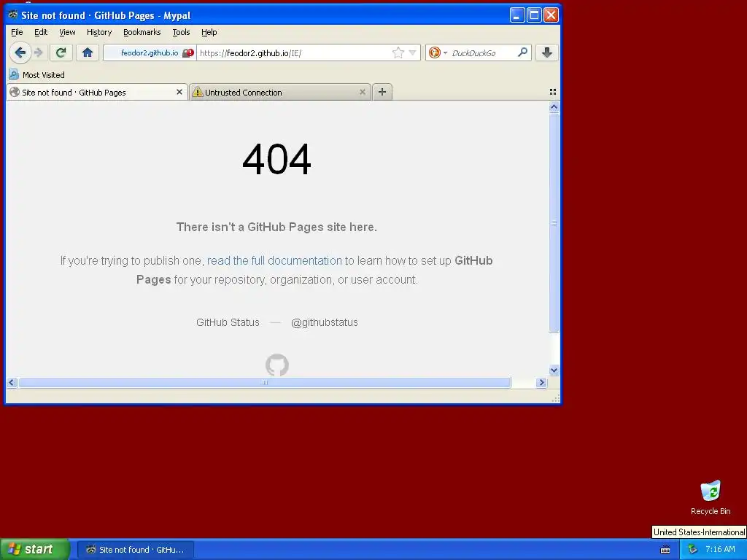
Task: Click the search magnifier icon
Action: pyautogui.click(x=522, y=52)
